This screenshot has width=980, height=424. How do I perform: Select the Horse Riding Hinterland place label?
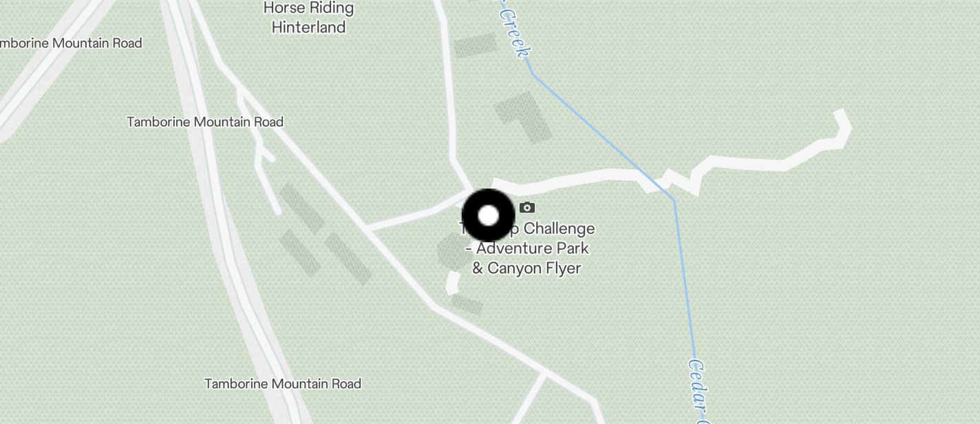(308, 17)
